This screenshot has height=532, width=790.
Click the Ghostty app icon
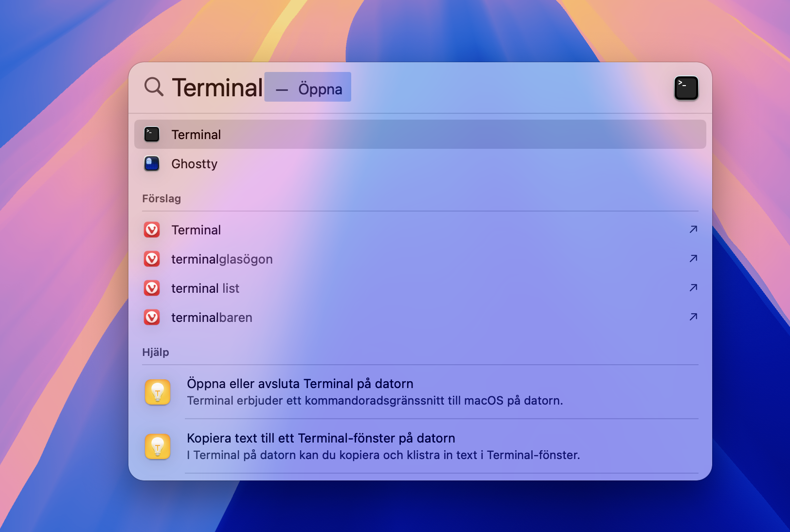click(x=152, y=163)
